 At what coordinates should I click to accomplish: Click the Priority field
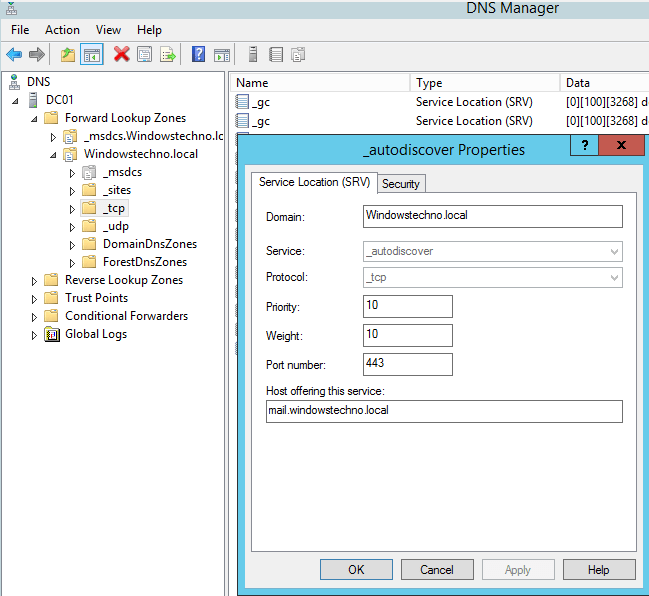tap(408, 306)
